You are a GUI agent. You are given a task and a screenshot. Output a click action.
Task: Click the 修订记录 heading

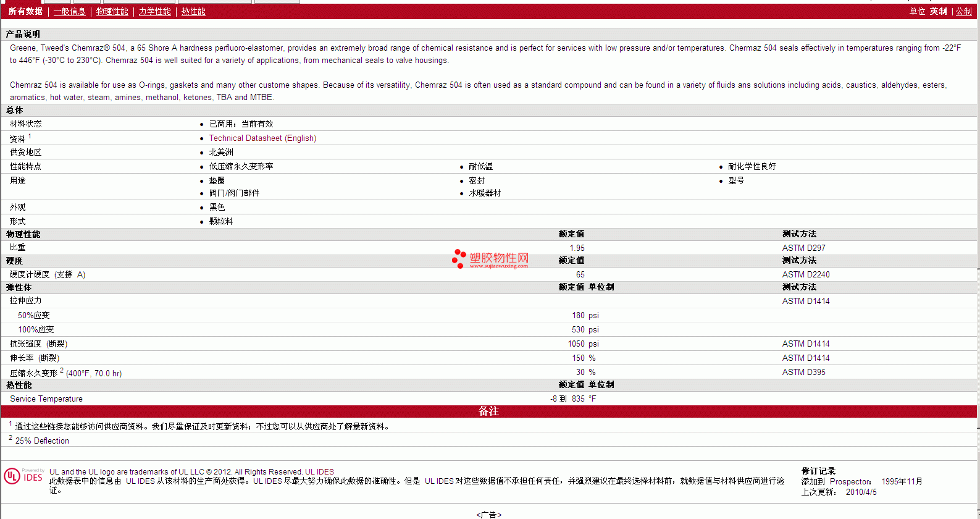pyautogui.click(x=818, y=471)
